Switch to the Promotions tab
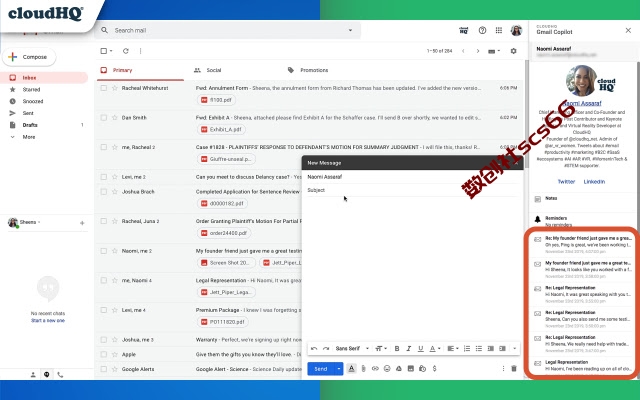Viewport: 640px width, 400px height. [313, 70]
